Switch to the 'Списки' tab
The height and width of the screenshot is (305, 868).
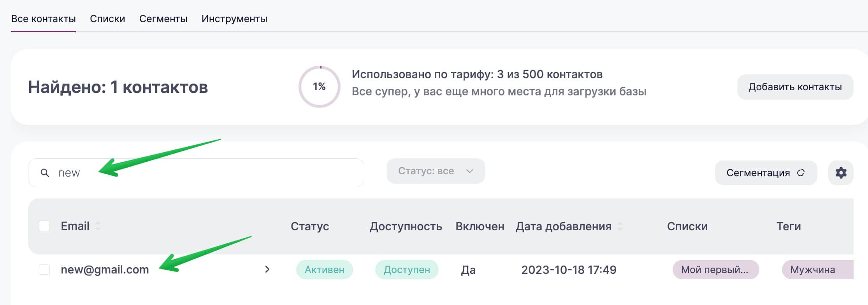(x=107, y=19)
